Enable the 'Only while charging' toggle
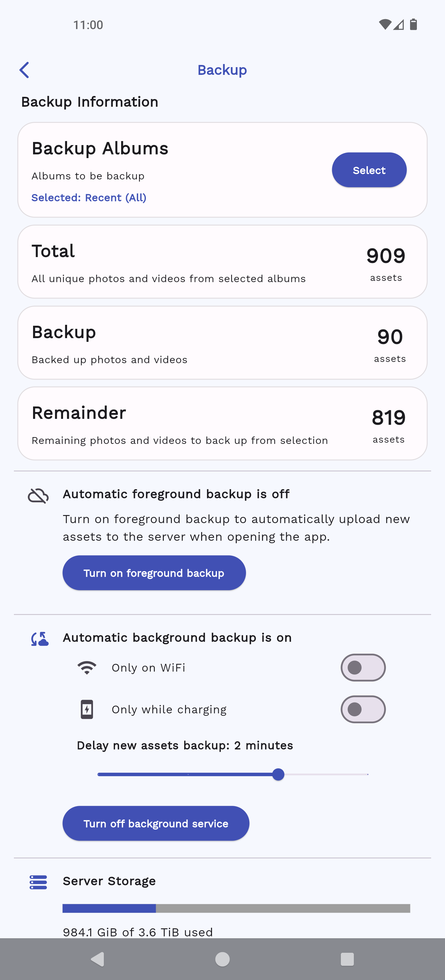 click(362, 709)
